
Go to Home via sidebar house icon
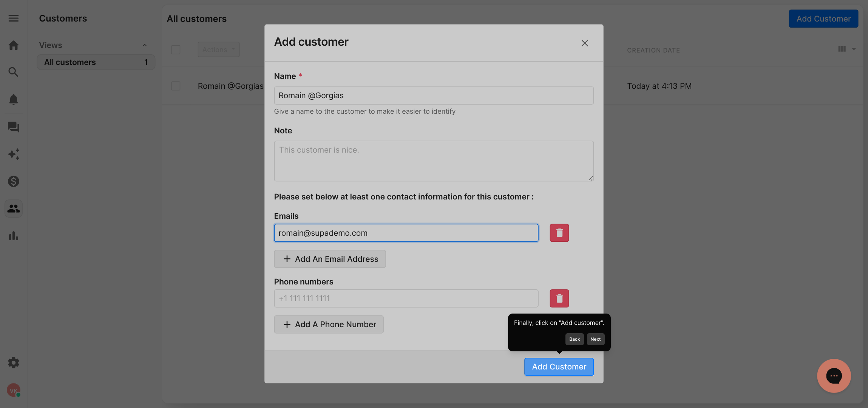(x=14, y=45)
